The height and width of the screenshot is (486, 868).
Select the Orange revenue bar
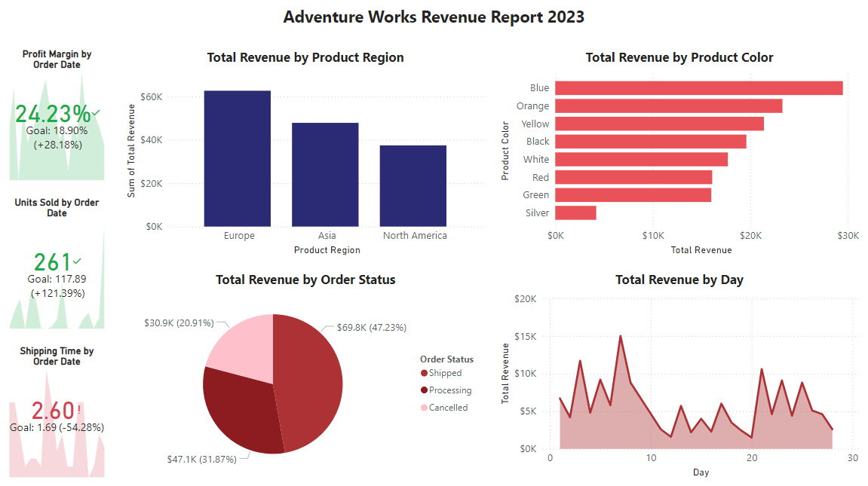point(669,105)
